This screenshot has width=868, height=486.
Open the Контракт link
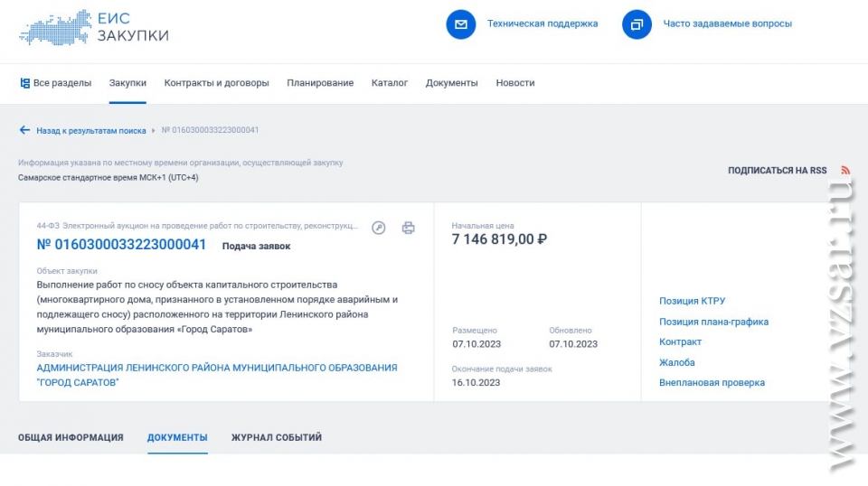point(680,341)
